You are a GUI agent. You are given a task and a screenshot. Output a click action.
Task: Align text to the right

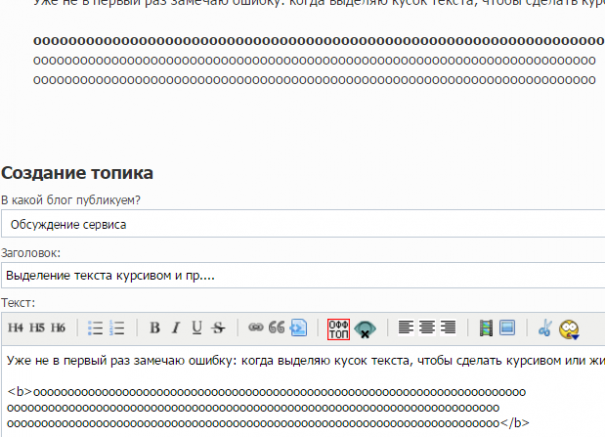(448, 327)
